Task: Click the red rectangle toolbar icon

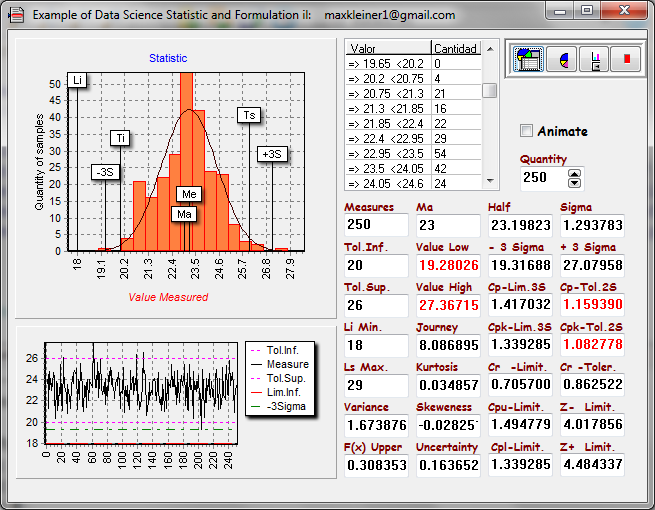Action: tap(627, 60)
